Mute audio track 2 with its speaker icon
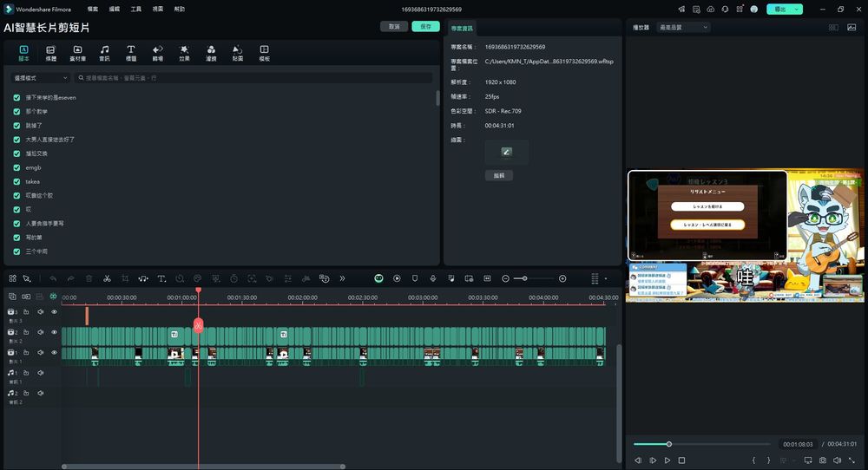 [41, 393]
